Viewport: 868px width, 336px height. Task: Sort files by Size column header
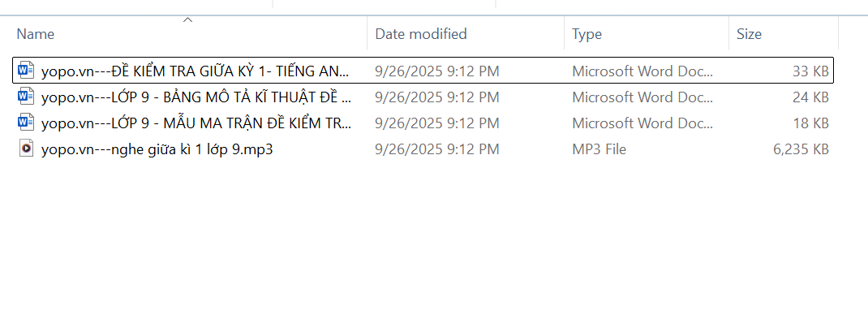749,34
